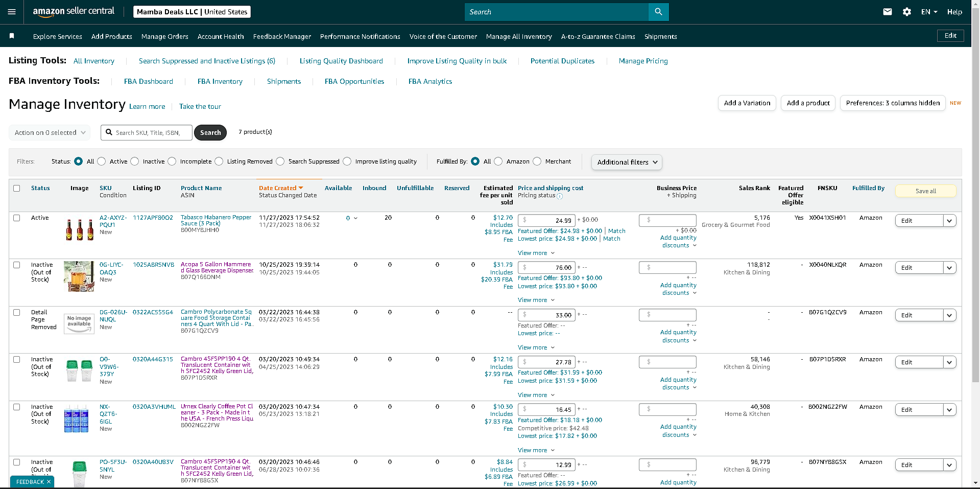Image resolution: width=980 pixels, height=489 pixels.
Task: Expand the Additional filters dropdown
Action: (627, 162)
